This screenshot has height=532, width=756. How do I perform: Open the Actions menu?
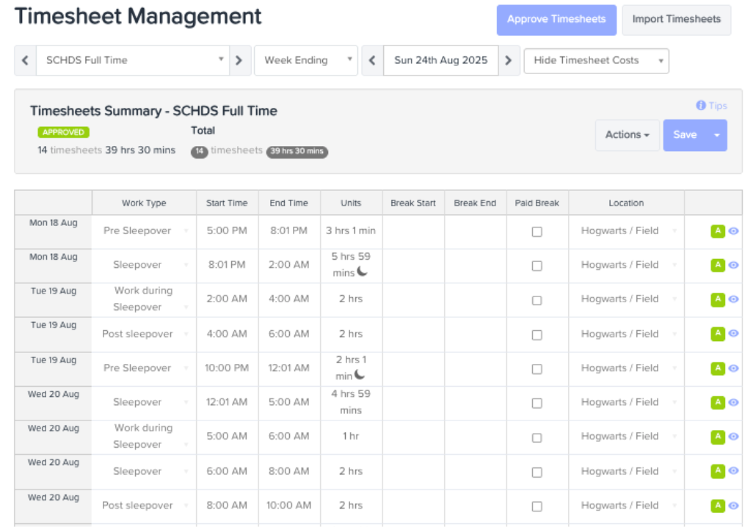[628, 135]
